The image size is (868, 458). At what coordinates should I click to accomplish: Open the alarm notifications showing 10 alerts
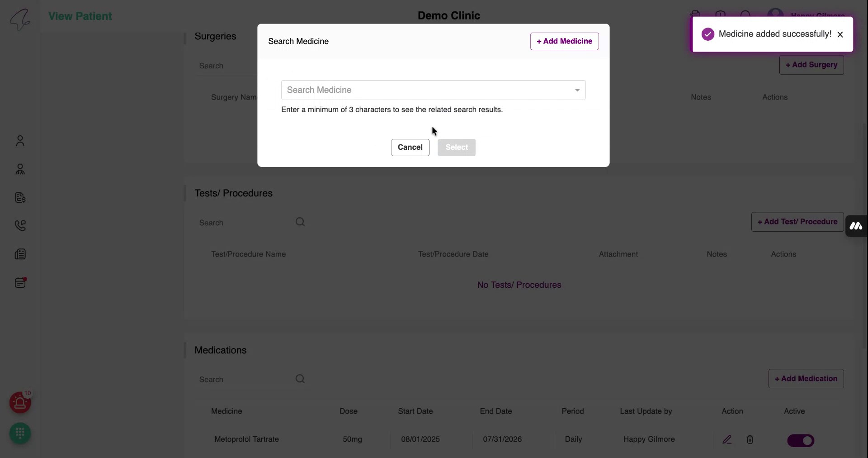pyautogui.click(x=20, y=402)
